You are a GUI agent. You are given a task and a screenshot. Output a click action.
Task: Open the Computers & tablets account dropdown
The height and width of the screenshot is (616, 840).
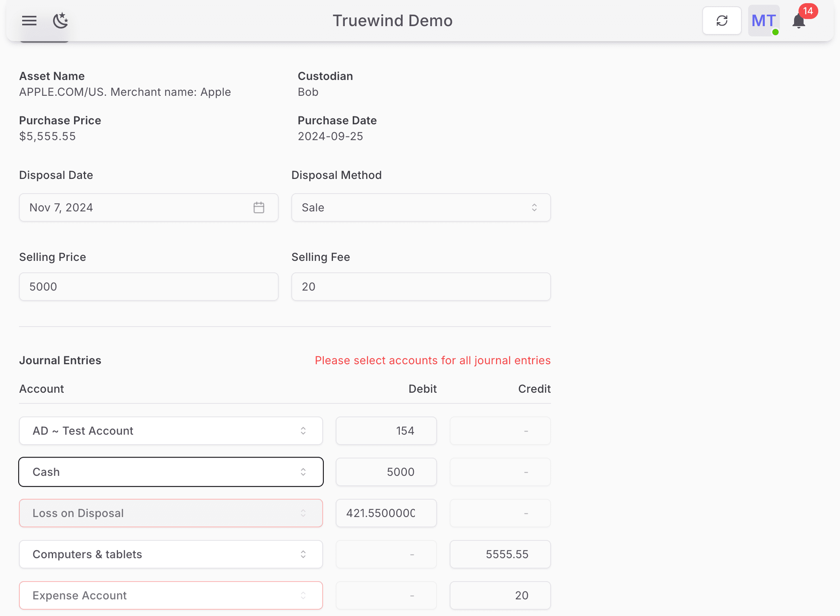point(171,554)
